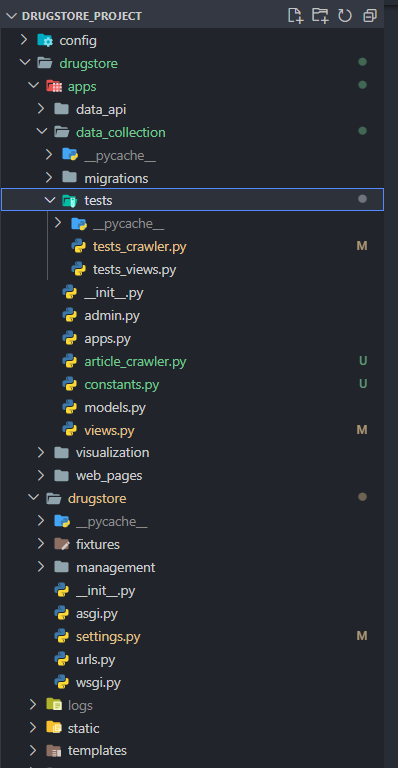398x768 pixels.
Task: Click the New Folder icon
Action: [x=320, y=16]
